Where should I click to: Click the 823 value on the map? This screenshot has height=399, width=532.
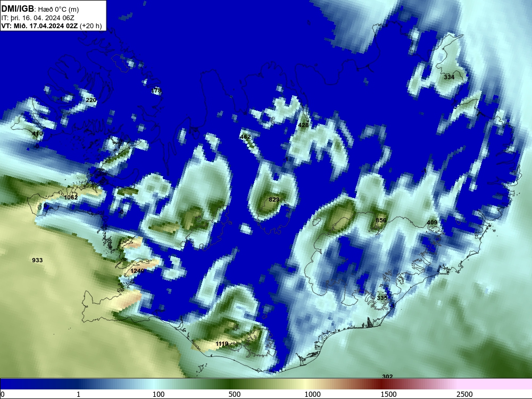pyautogui.click(x=274, y=199)
